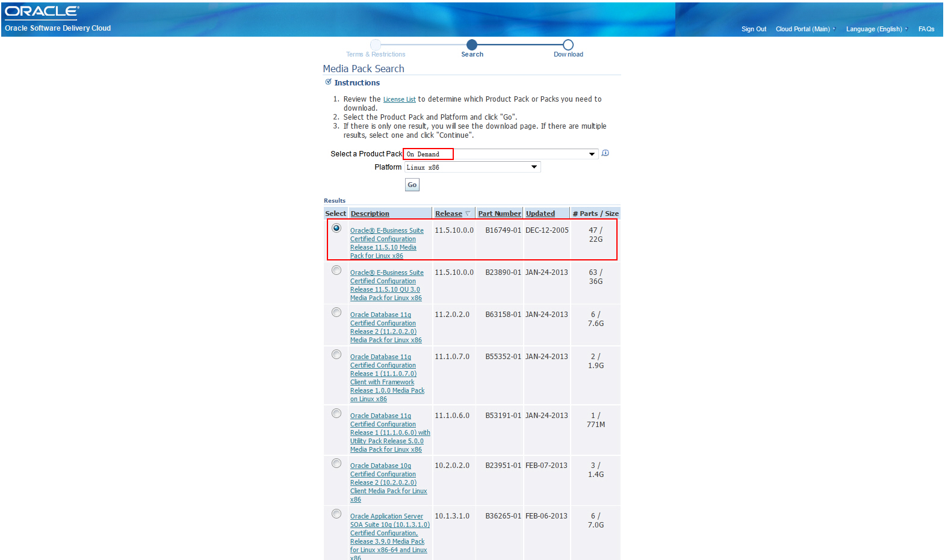Open Oracle Database 11g Release 2 link
This screenshot has width=945, height=560.
click(x=386, y=327)
